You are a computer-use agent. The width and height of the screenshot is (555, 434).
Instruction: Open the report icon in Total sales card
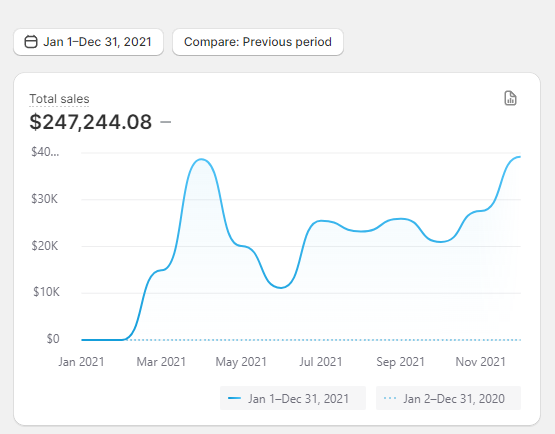[510, 98]
